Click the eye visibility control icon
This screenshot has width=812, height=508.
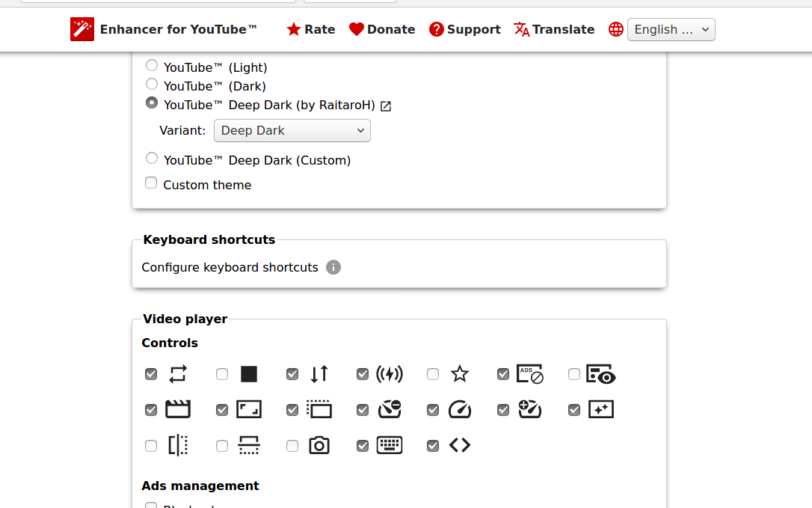click(600, 374)
